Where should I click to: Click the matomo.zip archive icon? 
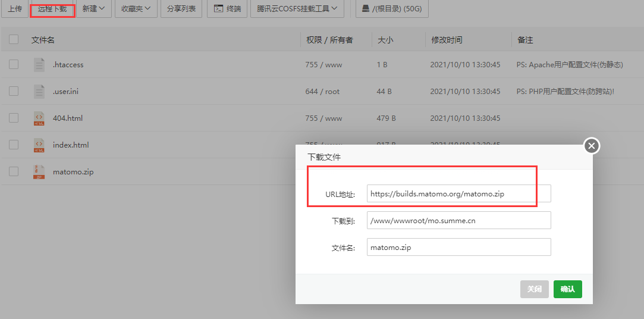[x=39, y=172]
